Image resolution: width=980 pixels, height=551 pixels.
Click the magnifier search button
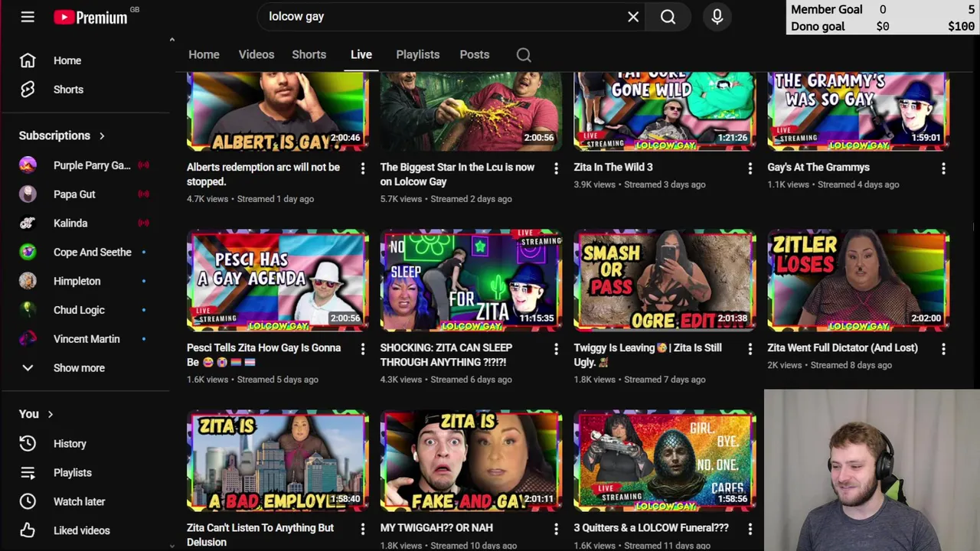click(668, 17)
